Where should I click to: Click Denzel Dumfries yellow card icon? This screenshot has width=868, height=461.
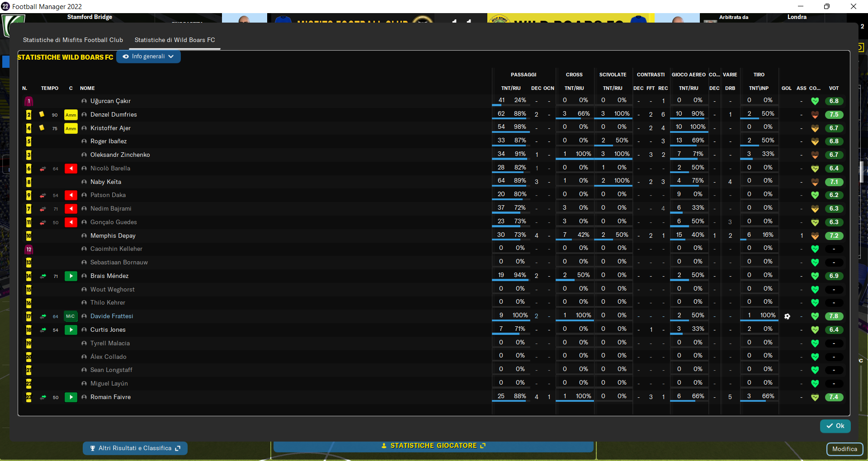point(42,114)
